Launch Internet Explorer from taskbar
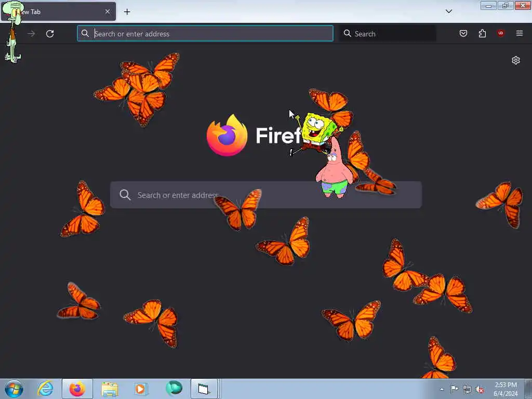The height and width of the screenshot is (399, 532). click(x=46, y=389)
